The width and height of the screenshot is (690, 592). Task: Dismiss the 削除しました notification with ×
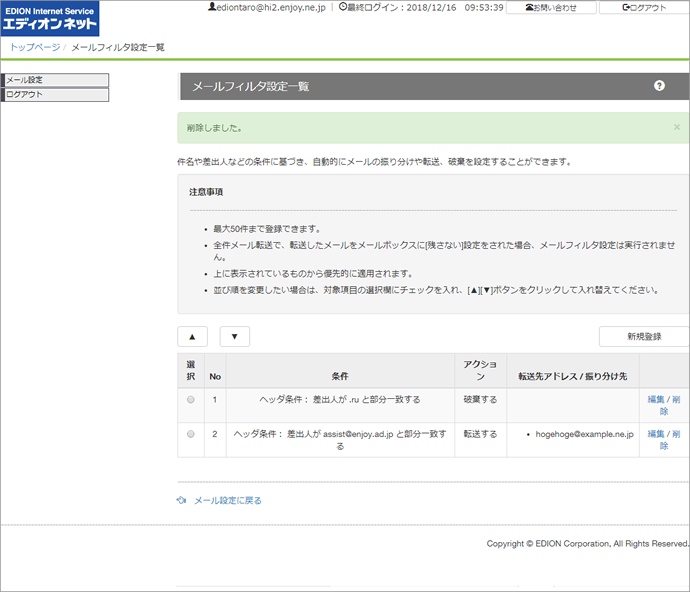click(x=676, y=128)
